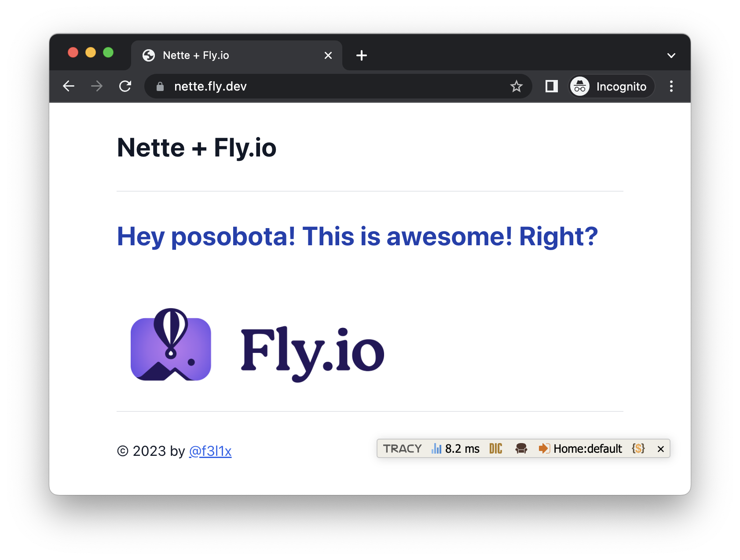Close the Tracy debug bar
This screenshot has height=560, width=740.
point(660,449)
